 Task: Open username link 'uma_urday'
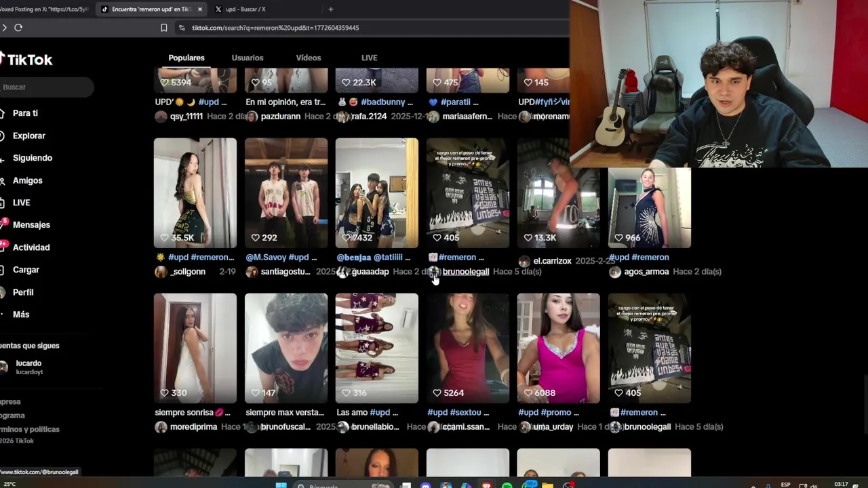[x=553, y=427]
